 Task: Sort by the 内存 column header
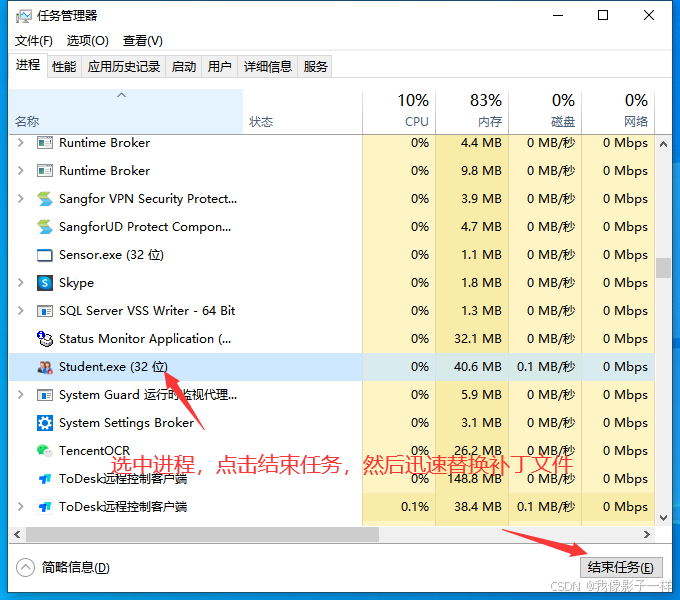(472, 111)
